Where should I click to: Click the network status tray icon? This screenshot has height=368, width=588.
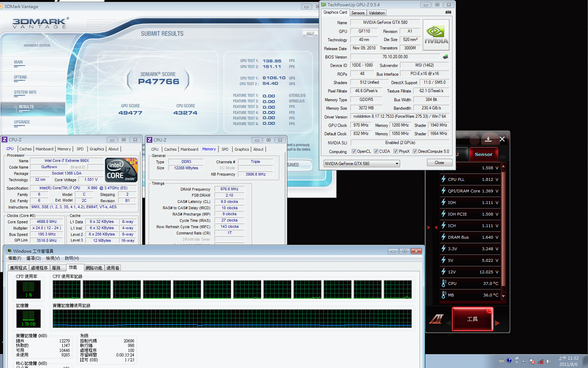(x=540, y=361)
